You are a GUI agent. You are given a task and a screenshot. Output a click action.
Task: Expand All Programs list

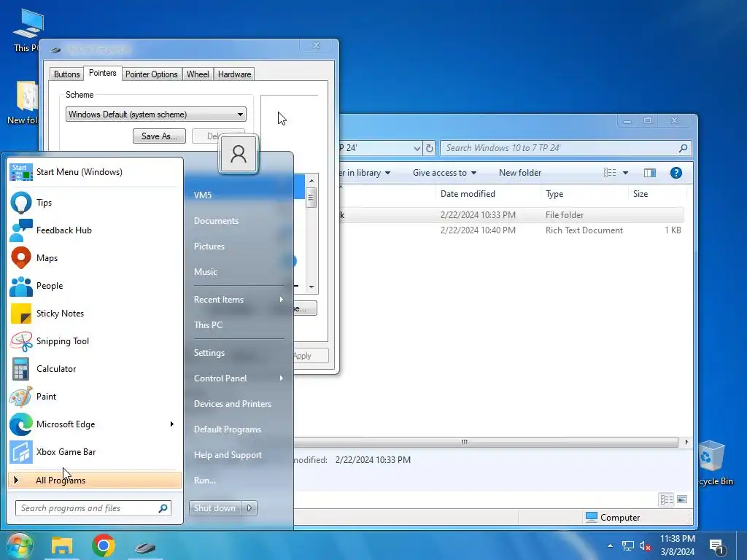(x=95, y=480)
